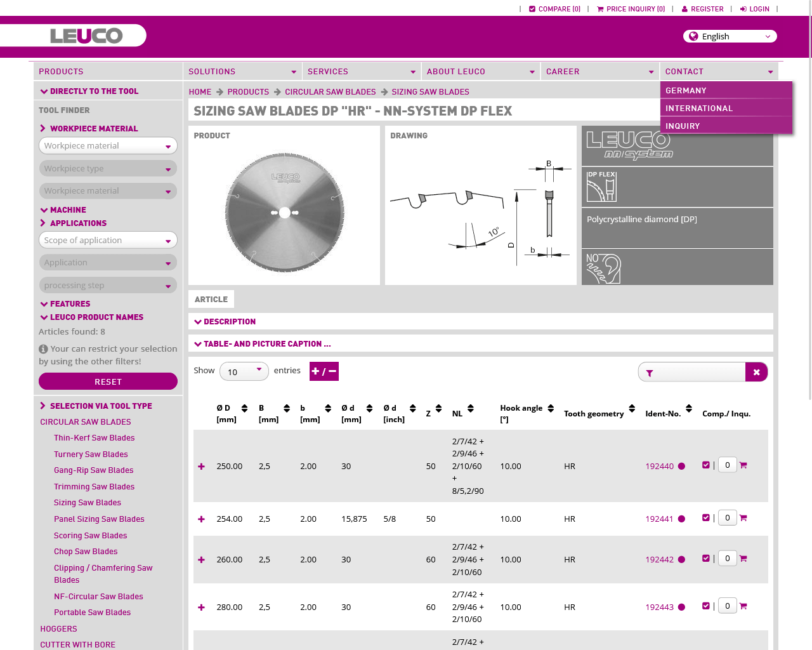Add article 192443 to inquiry cart
The width and height of the screenshot is (812, 650).
[743, 606]
